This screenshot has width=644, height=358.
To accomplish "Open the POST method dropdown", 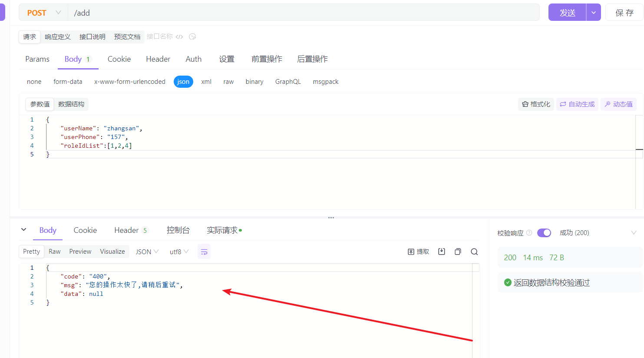I will [43, 13].
